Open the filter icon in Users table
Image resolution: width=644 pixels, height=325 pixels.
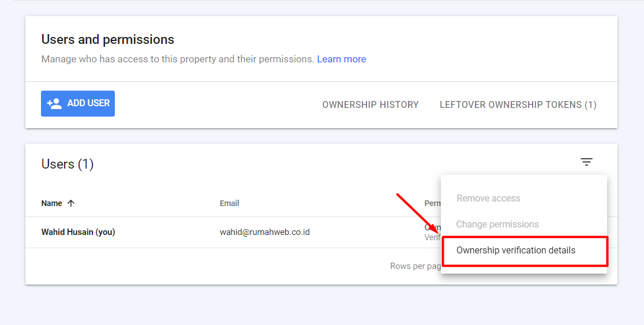[x=586, y=162]
